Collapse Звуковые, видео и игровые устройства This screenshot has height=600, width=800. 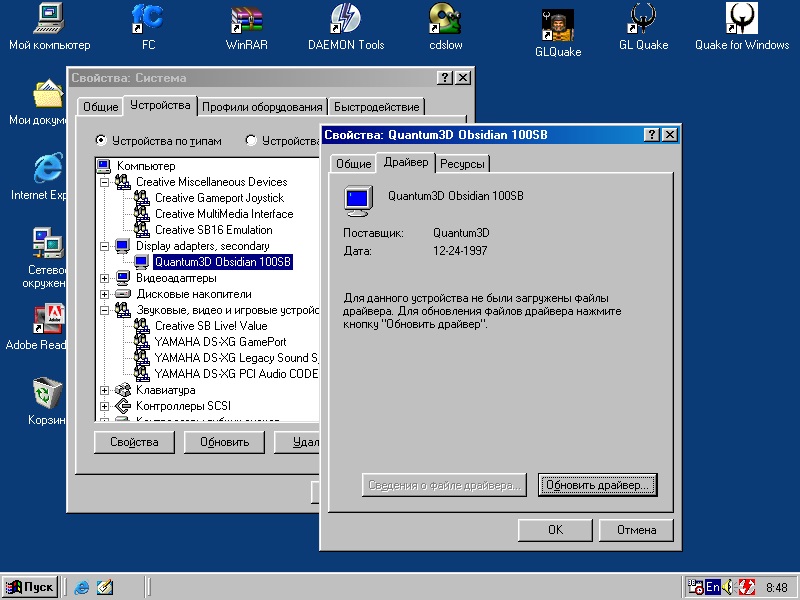coord(105,310)
